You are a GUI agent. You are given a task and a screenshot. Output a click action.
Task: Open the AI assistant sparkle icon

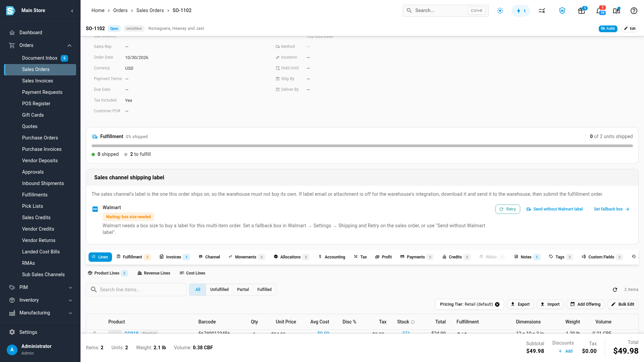(x=500, y=11)
